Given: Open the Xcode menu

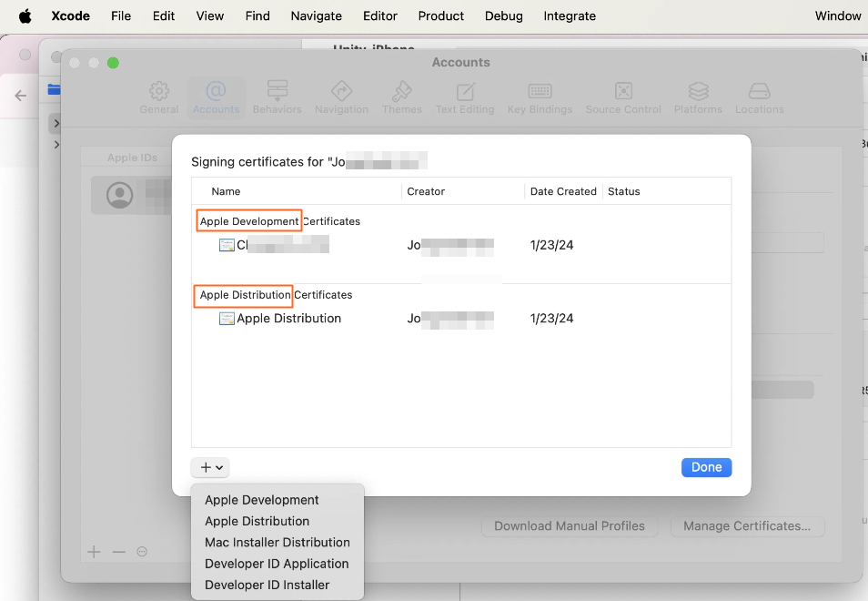Looking at the screenshot, I should click(x=70, y=16).
